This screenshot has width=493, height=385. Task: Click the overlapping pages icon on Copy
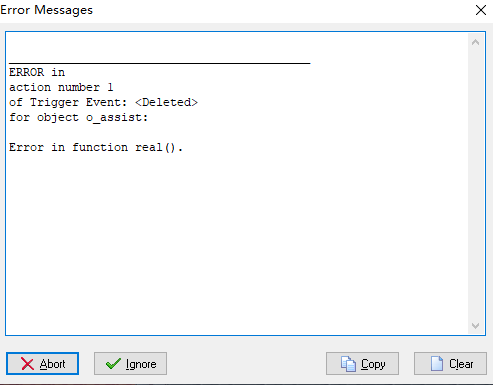tap(348, 364)
